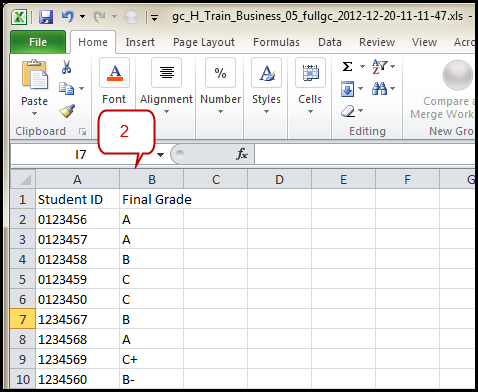Screen dimensions: 478x392
Task: Open the Cells group dropdown
Action: 310,112
